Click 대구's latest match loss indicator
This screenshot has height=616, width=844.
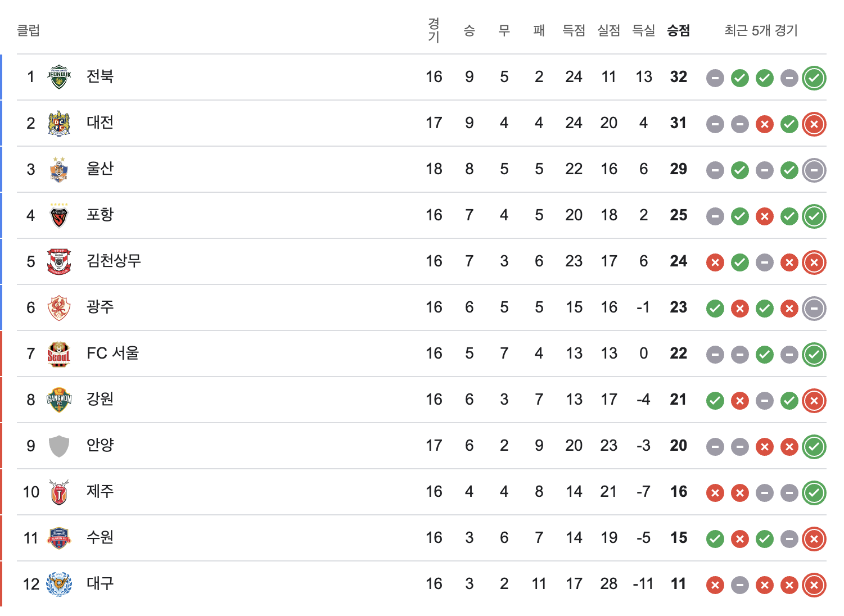point(814,585)
